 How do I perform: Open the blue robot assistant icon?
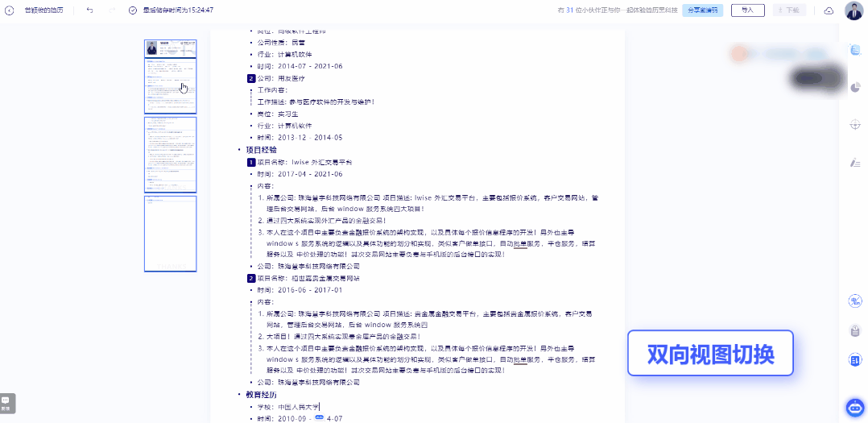(x=855, y=408)
